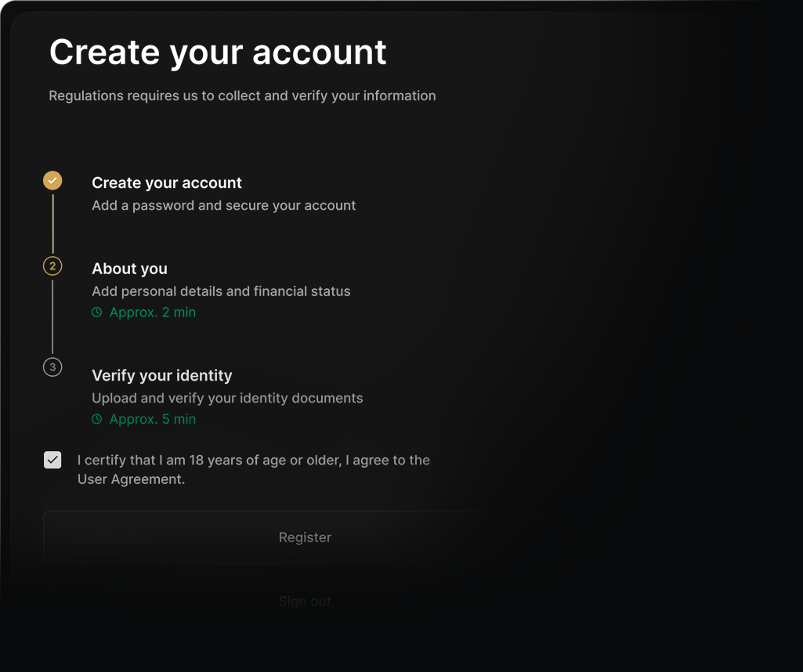The image size is (803, 672).
Task: Click the 'Regulations requires us' subtitle text
Action: click(242, 96)
